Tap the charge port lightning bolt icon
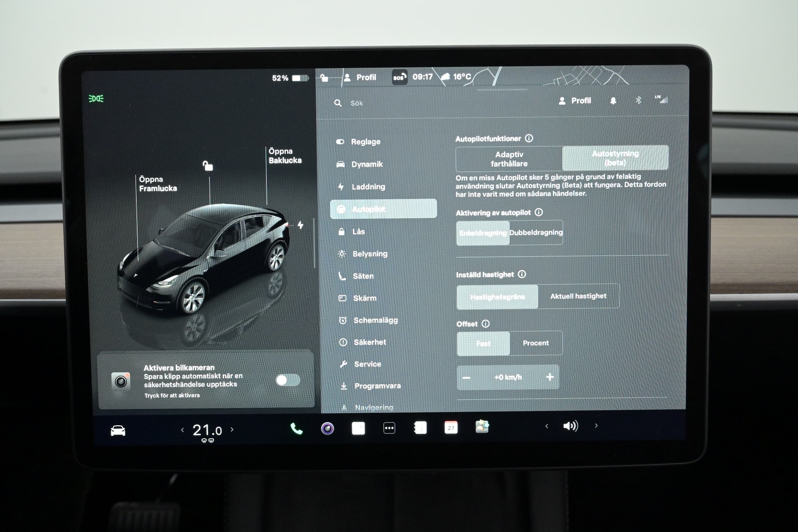 tap(301, 225)
